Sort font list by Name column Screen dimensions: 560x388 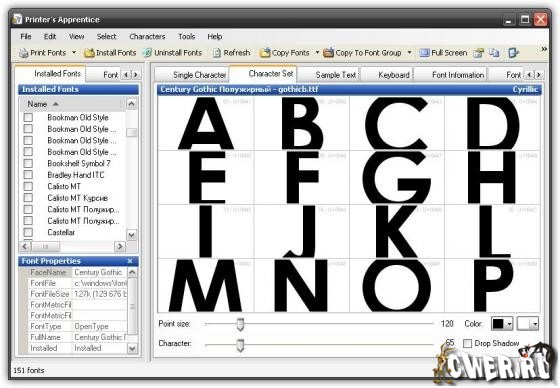pyautogui.click(x=71, y=104)
